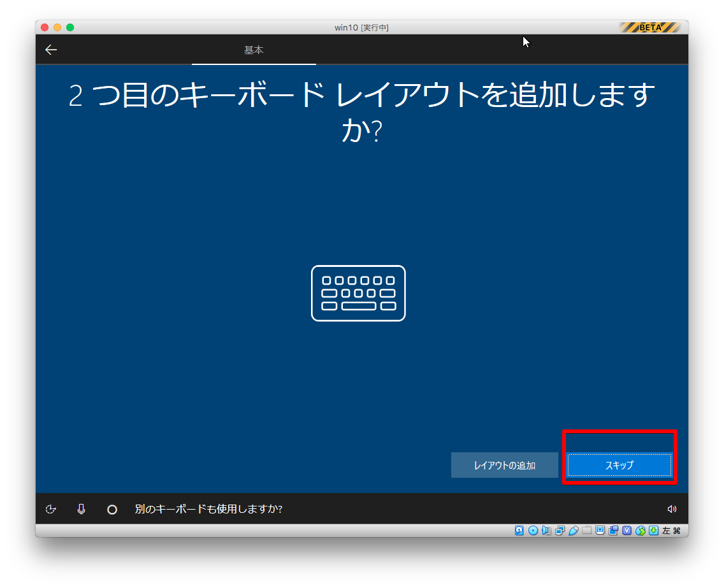Viewport: 724px width, 588px height.
Task: Click the スキップ button
Action: pyautogui.click(x=619, y=465)
